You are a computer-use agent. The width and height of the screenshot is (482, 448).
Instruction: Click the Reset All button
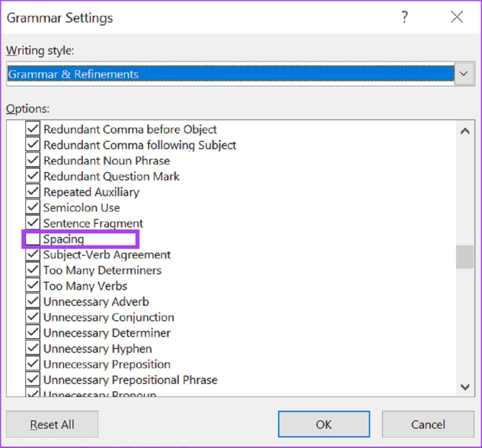point(52,424)
